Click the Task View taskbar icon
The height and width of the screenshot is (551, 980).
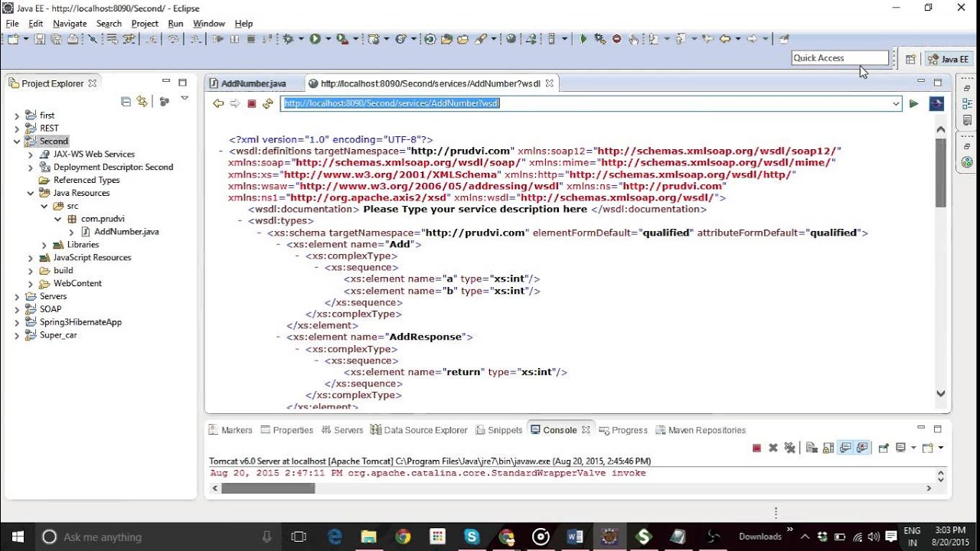click(299, 536)
